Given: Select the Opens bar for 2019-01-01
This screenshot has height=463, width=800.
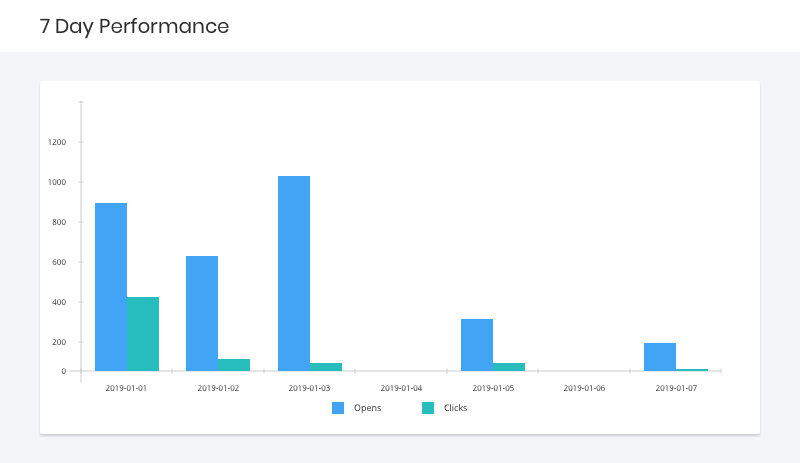Looking at the screenshot, I should (111, 287).
